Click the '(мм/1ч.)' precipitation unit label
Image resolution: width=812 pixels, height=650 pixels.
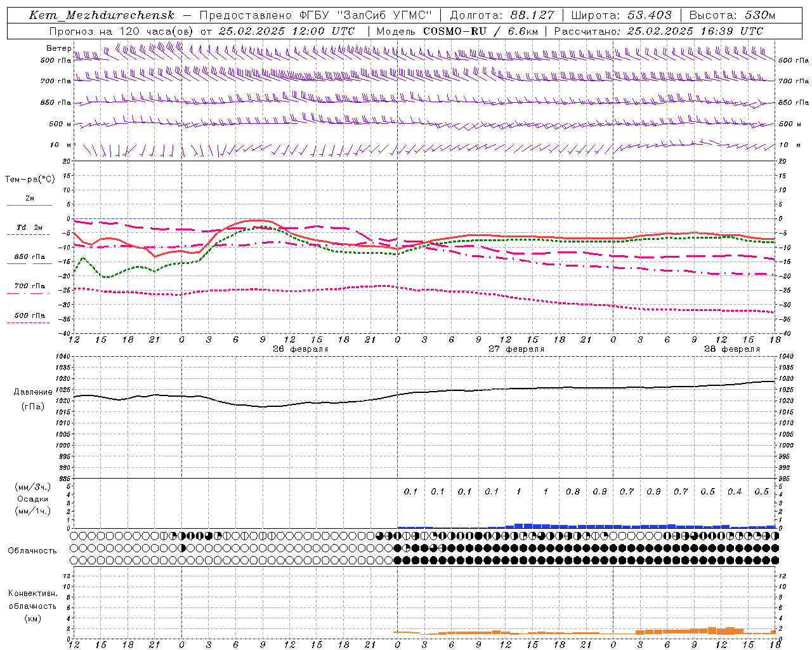33,511
